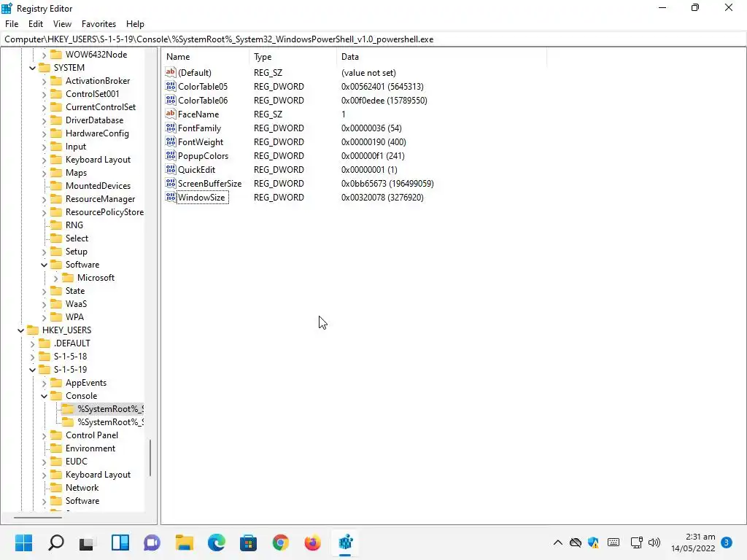Click the QuickEdit DWORD value icon

[x=171, y=169]
